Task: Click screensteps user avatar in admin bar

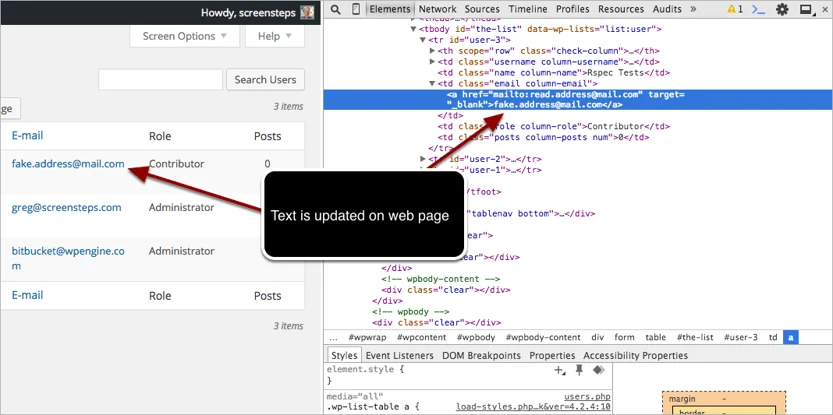Action: [x=307, y=12]
